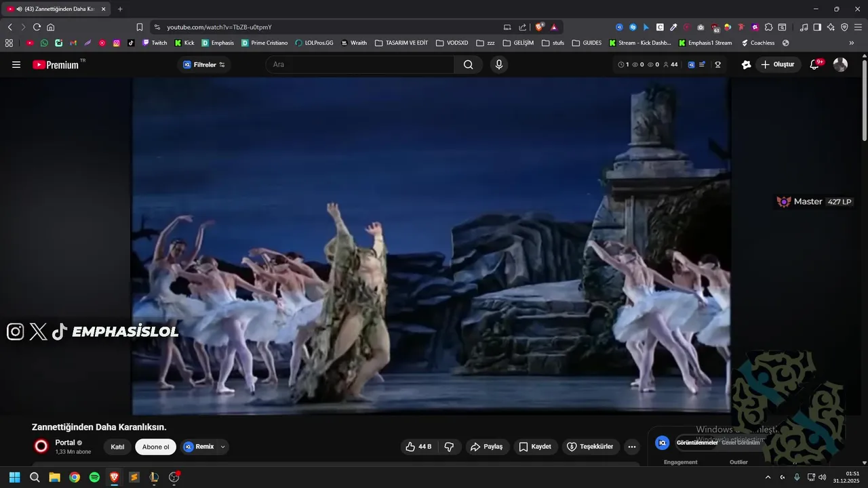This screenshot has width=868, height=488.
Task: Click the Kaydet save button
Action: click(x=535, y=447)
